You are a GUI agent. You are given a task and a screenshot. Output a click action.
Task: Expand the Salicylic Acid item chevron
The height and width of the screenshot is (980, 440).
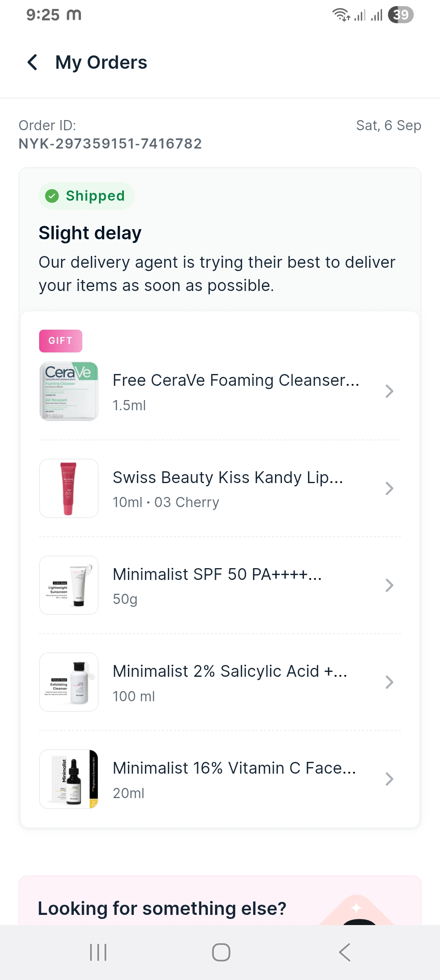click(x=389, y=682)
